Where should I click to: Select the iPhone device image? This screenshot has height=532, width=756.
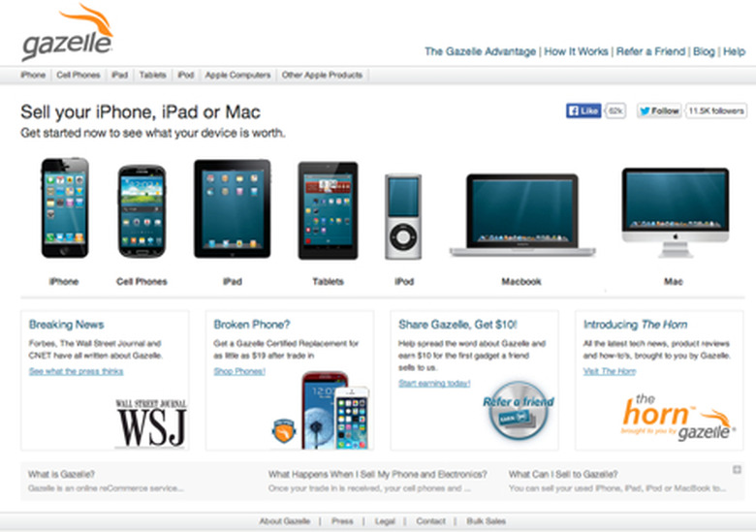click(65, 207)
